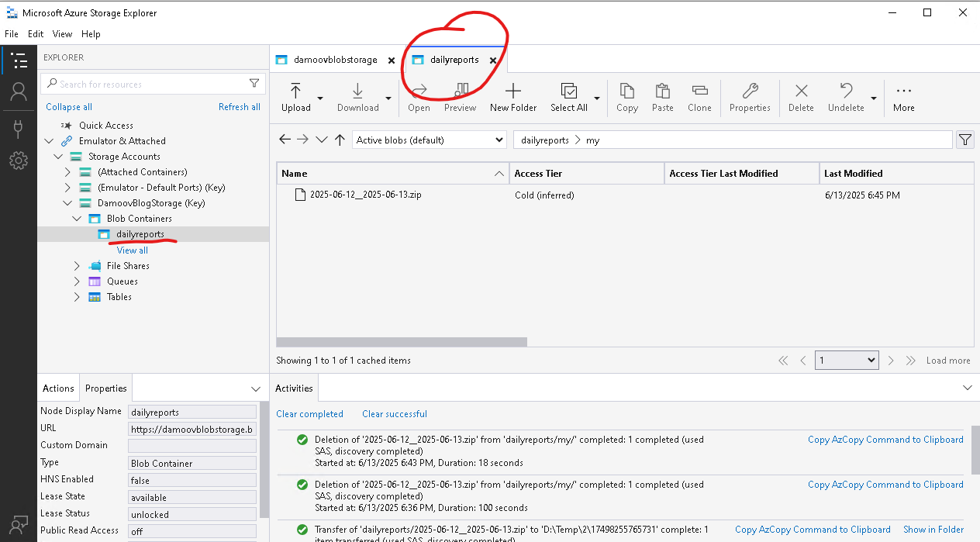
Task: Close the dailyreports tab
Action: pos(492,60)
